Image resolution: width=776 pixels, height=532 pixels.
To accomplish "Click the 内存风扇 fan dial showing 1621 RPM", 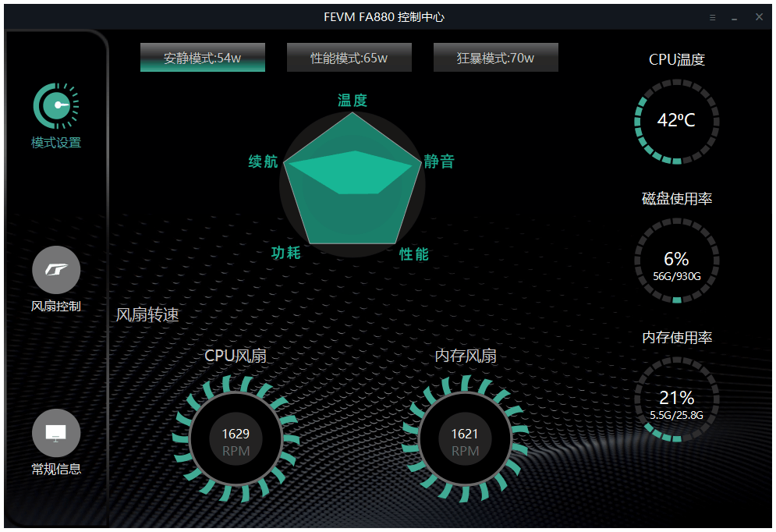I will point(465,441).
